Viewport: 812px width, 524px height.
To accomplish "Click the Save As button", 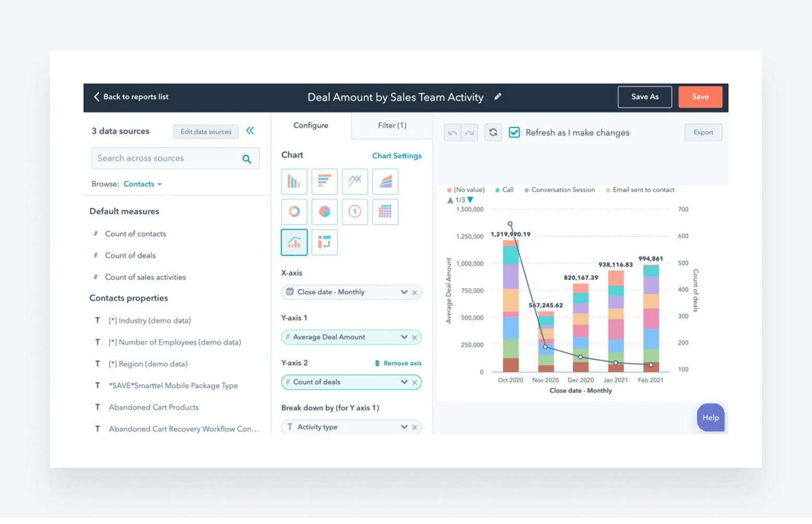I will (x=645, y=97).
